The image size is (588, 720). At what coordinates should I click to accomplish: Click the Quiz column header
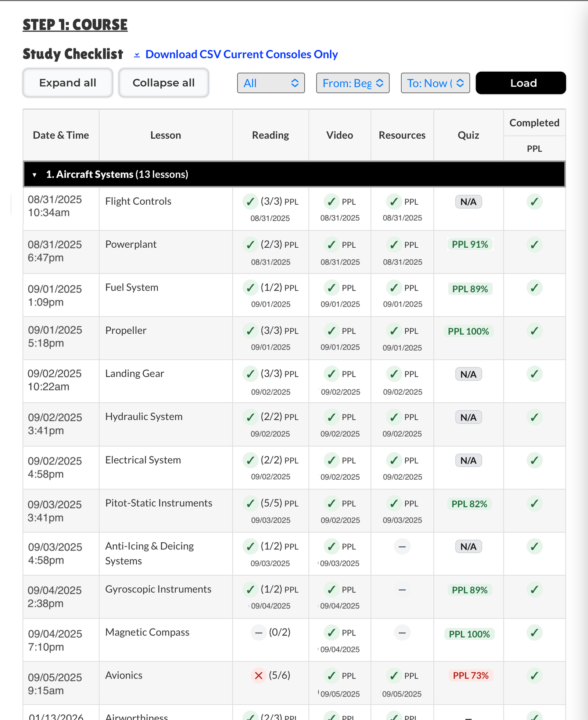pos(468,135)
